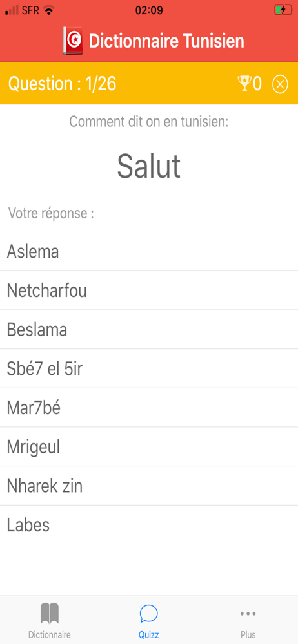Screen dimensions: 298x644
Task: Tap the Tunisian flag dictionary logo
Action: click(x=73, y=41)
